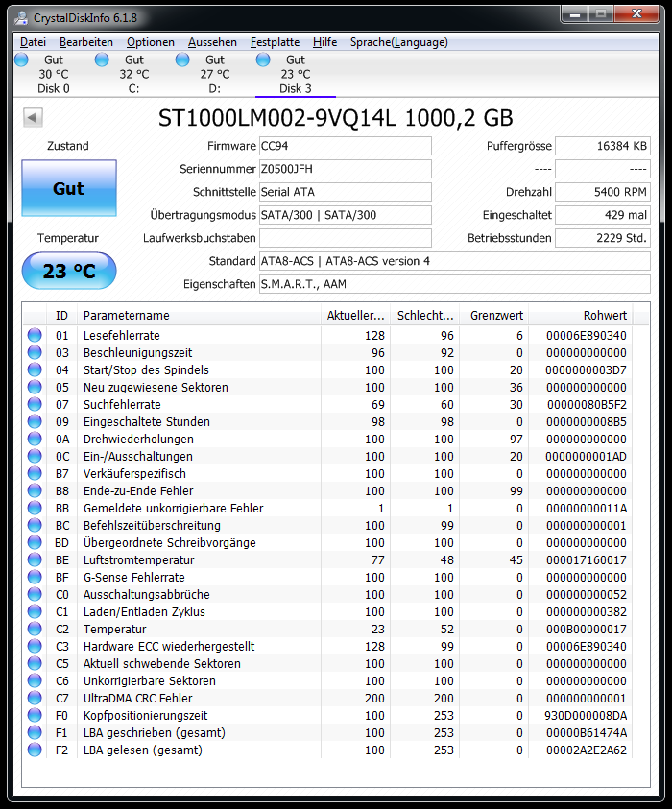Click the blue orb beside Lesefehlerrate

click(35, 335)
